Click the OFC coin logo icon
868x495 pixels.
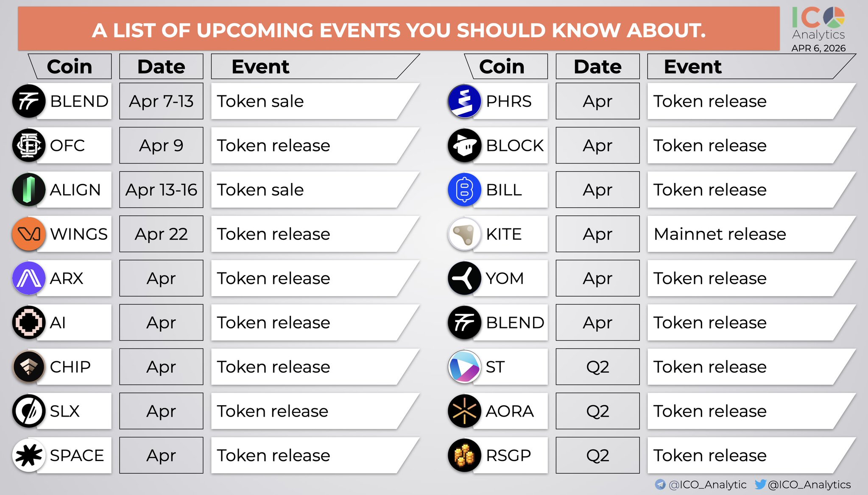tap(29, 145)
